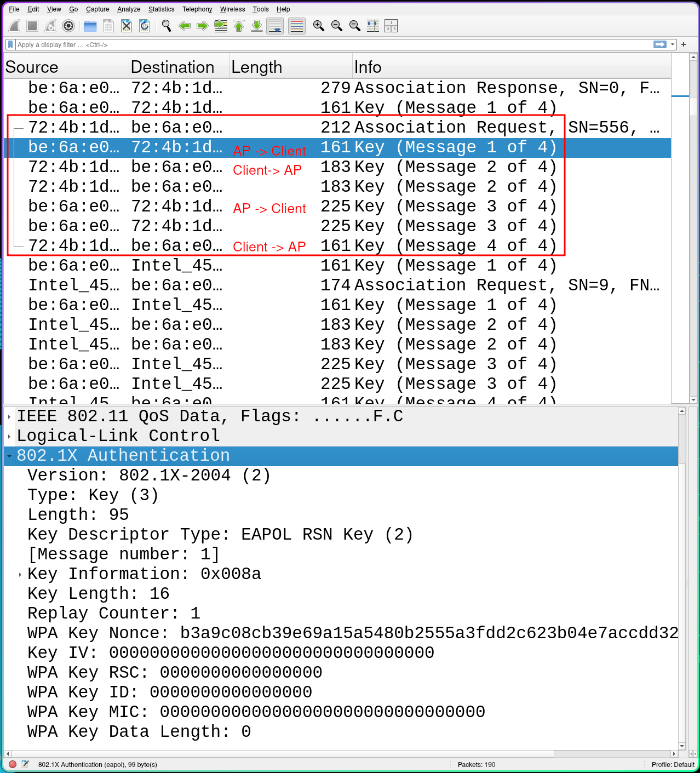Open display filter history dropdown
700x773 pixels.
673,44
